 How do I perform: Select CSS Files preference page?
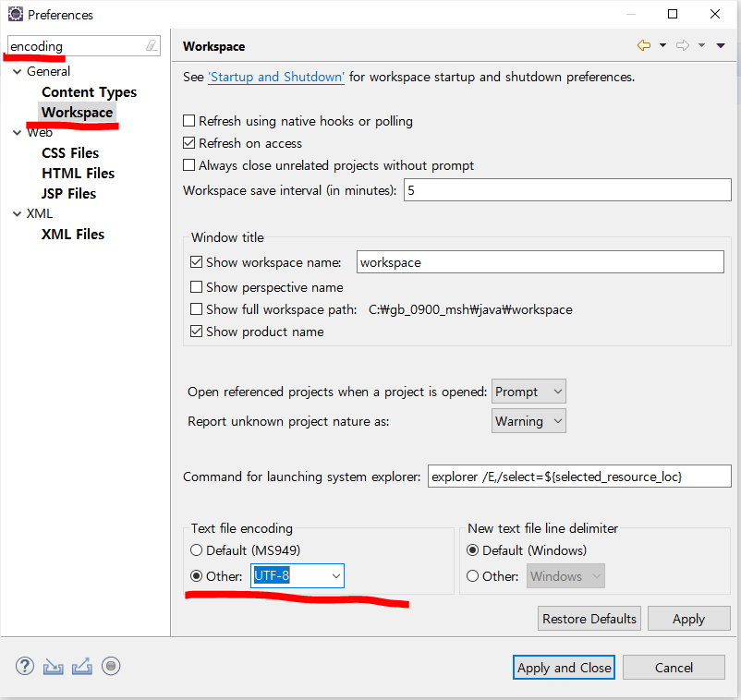point(70,153)
